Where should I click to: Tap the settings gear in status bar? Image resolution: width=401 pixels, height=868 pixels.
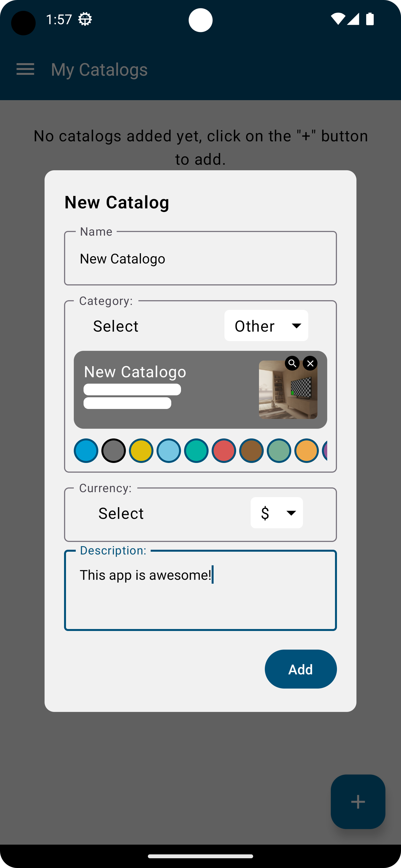85,19
